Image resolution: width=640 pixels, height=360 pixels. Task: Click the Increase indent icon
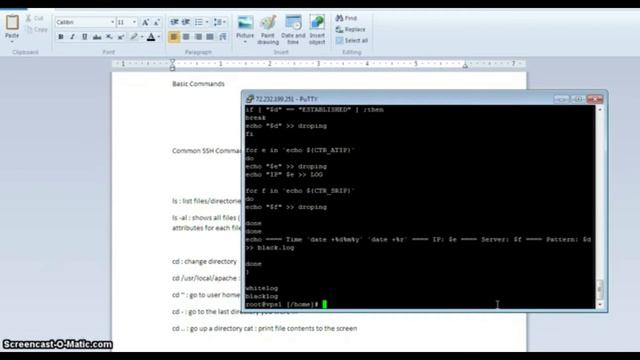[x=186, y=22]
